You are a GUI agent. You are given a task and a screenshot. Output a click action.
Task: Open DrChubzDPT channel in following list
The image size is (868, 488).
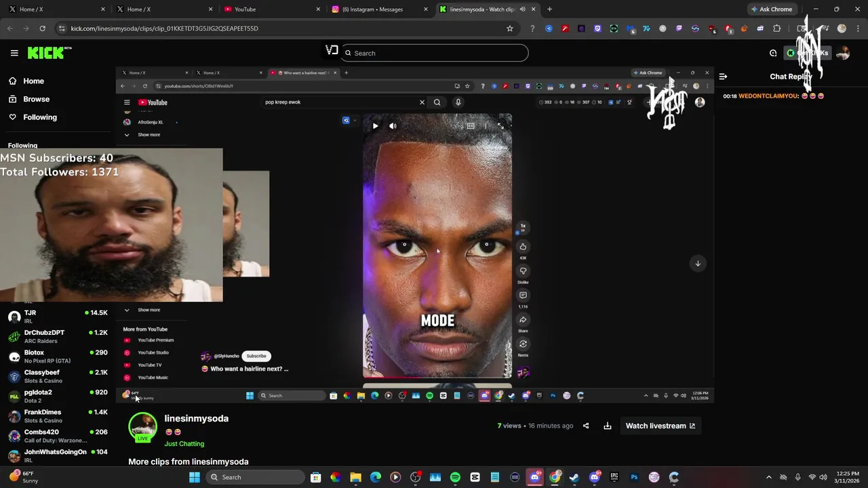pyautogui.click(x=58, y=336)
